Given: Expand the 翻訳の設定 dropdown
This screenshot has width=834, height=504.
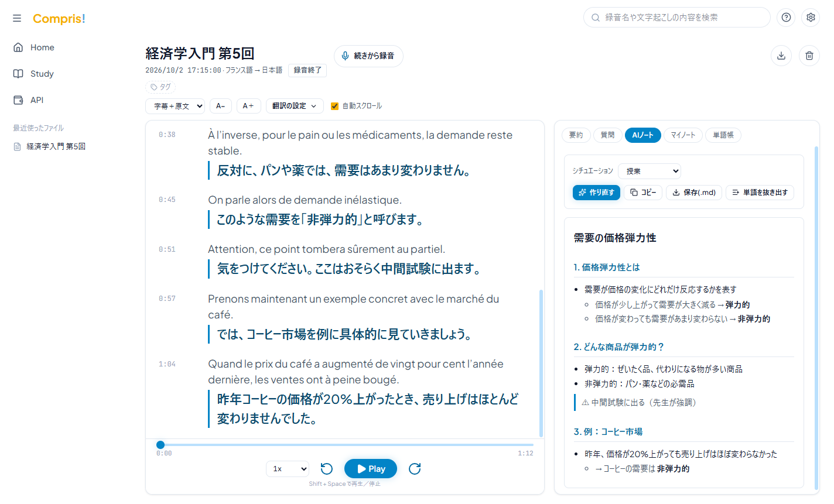Looking at the screenshot, I should (295, 106).
